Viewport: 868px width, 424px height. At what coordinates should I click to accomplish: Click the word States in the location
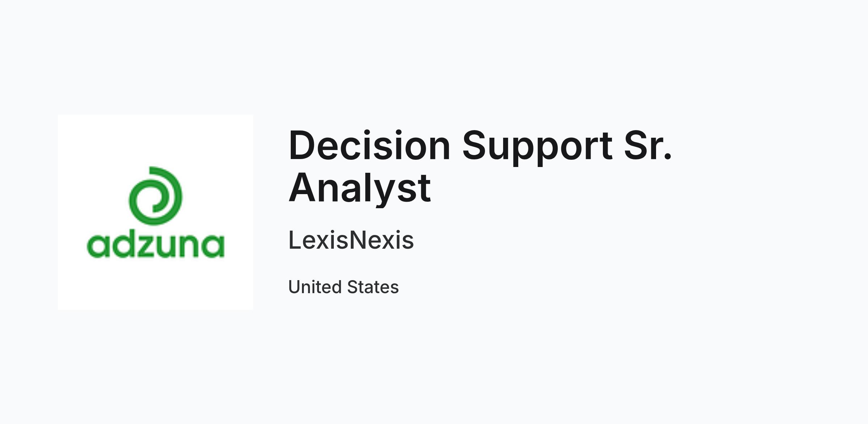[x=373, y=287]
